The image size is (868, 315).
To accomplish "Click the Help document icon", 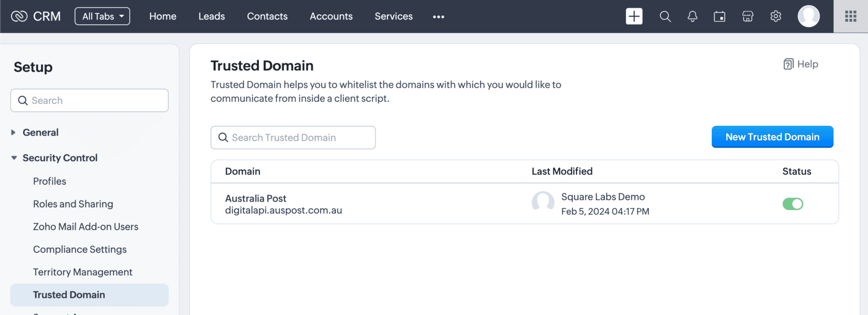I will coord(788,64).
